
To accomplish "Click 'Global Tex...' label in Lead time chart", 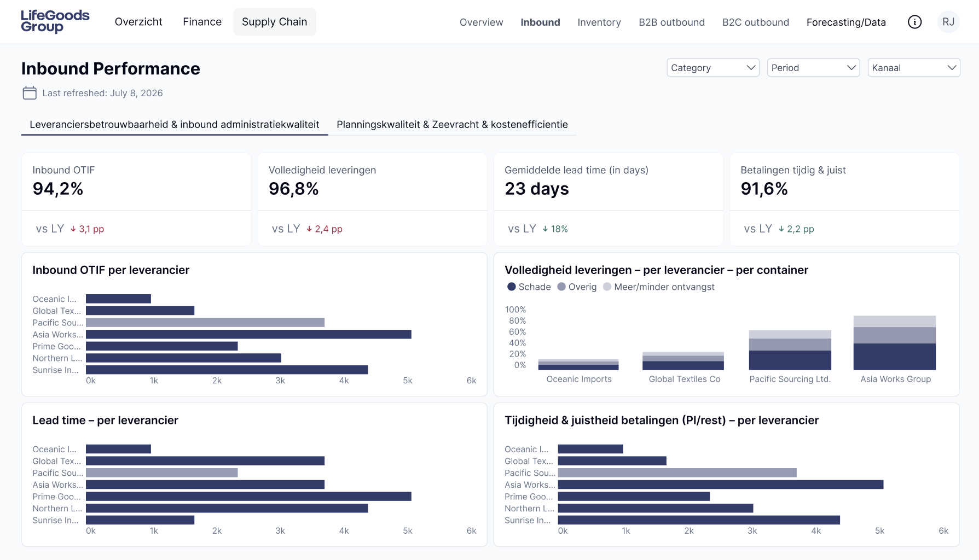I will pos(56,461).
